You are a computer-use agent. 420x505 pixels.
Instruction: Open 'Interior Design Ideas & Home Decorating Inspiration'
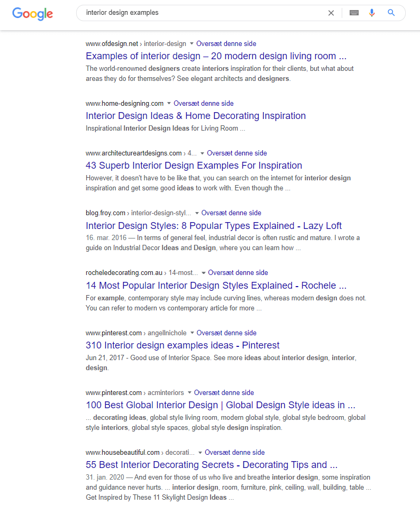196,116
